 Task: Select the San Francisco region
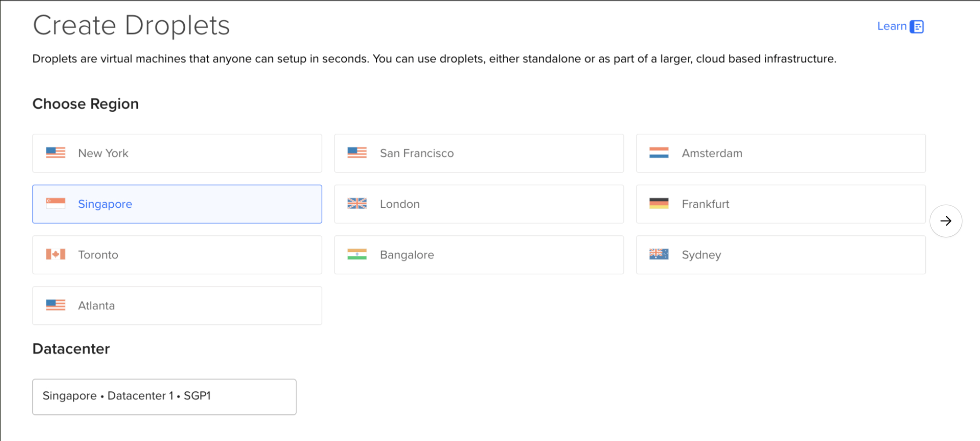478,153
